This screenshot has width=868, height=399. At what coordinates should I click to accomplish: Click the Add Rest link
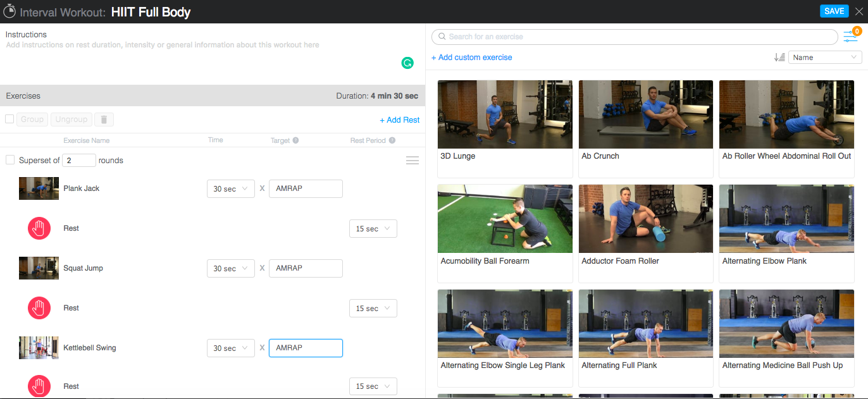click(400, 120)
